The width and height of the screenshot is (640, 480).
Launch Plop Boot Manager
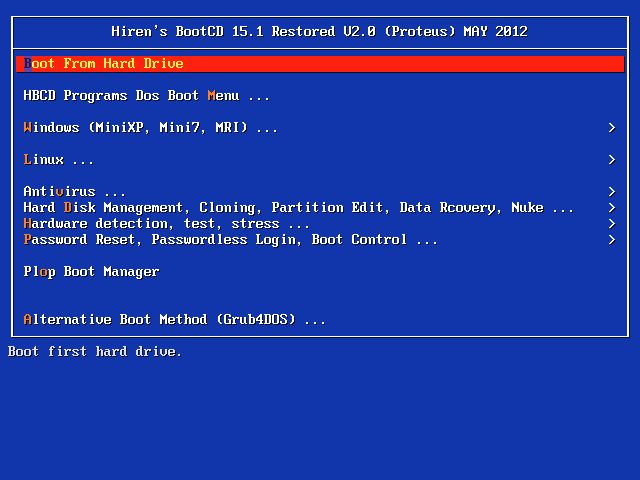click(x=320, y=271)
